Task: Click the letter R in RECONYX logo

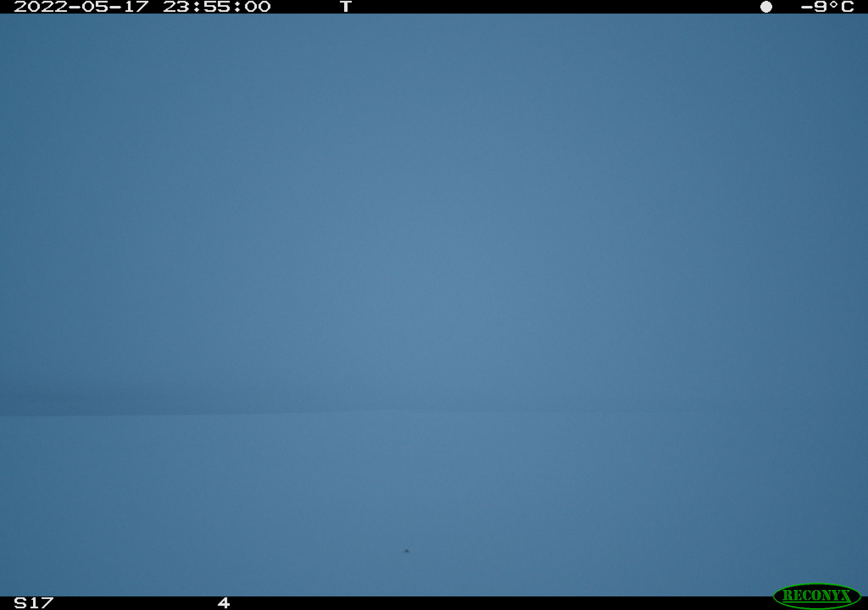Action: [x=787, y=596]
